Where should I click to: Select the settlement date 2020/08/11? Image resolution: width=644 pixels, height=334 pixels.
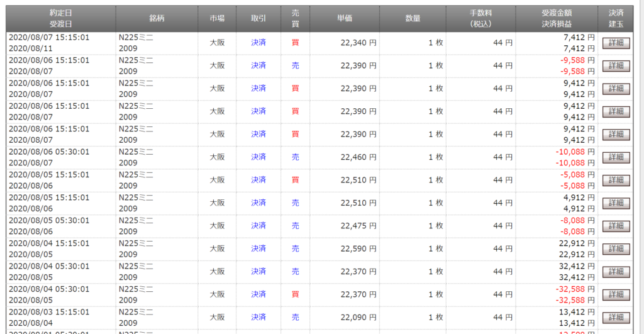(30, 48)
